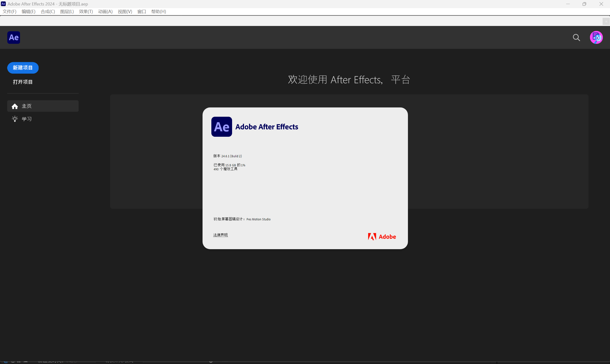
Task: Expand the 窗口 menu
Action: pos(142,11)
